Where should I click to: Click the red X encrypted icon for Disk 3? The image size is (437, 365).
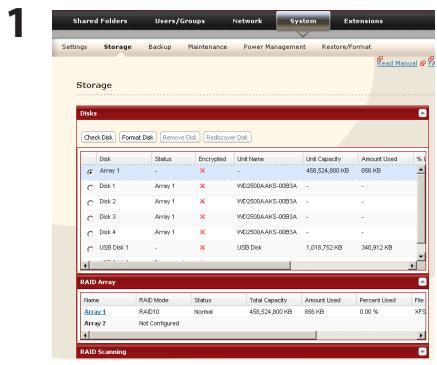202,217
